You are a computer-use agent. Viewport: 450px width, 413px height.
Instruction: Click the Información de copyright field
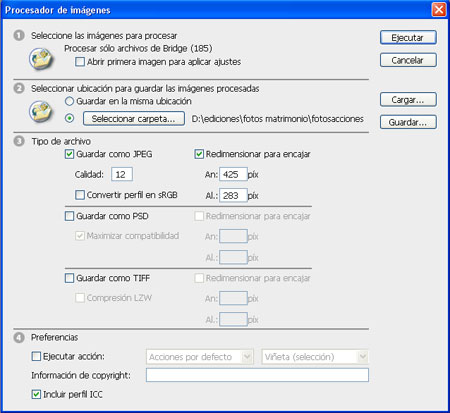pos(257,375)
